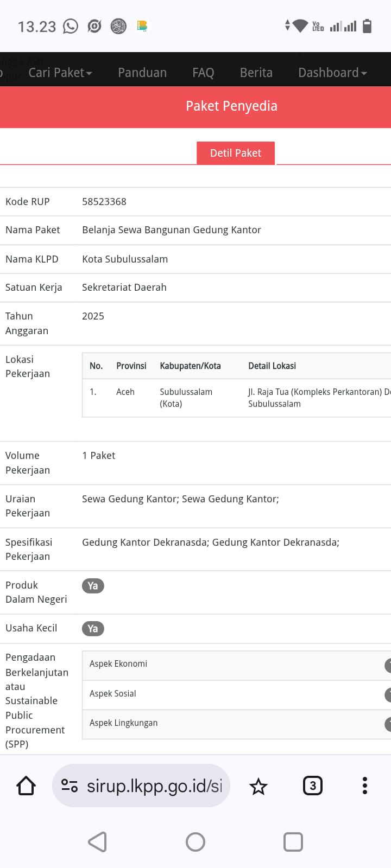Open the tab switcher showing 3 tabs

[x=312, y=786]
